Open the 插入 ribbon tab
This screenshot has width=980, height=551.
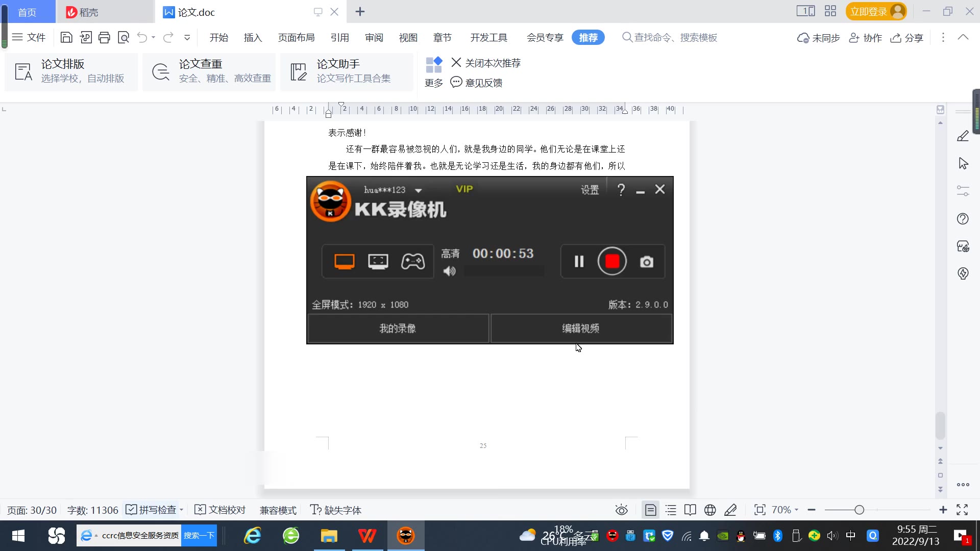tap(253, 37)
